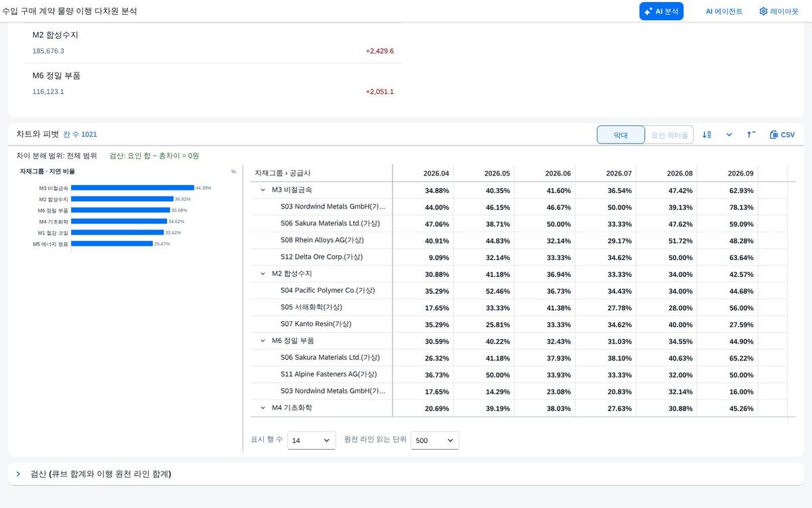
Task: Click the sort descending icon
Action: pos(707,135)
